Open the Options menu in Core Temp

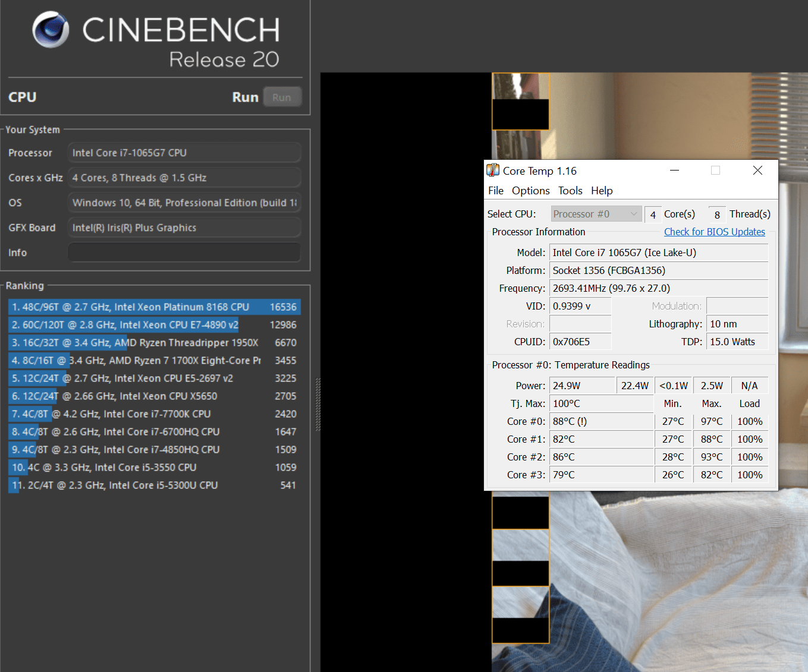[x=530, y=191]
